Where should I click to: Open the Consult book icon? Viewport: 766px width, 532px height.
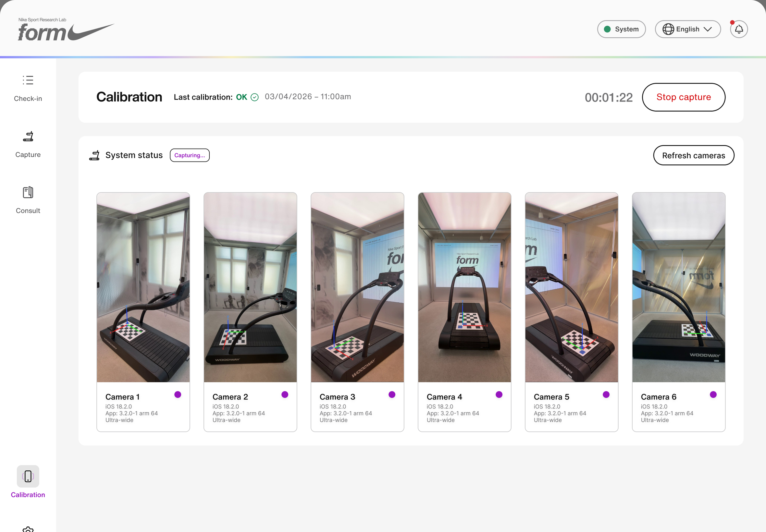pyautogui.click(x=28, y=192)
